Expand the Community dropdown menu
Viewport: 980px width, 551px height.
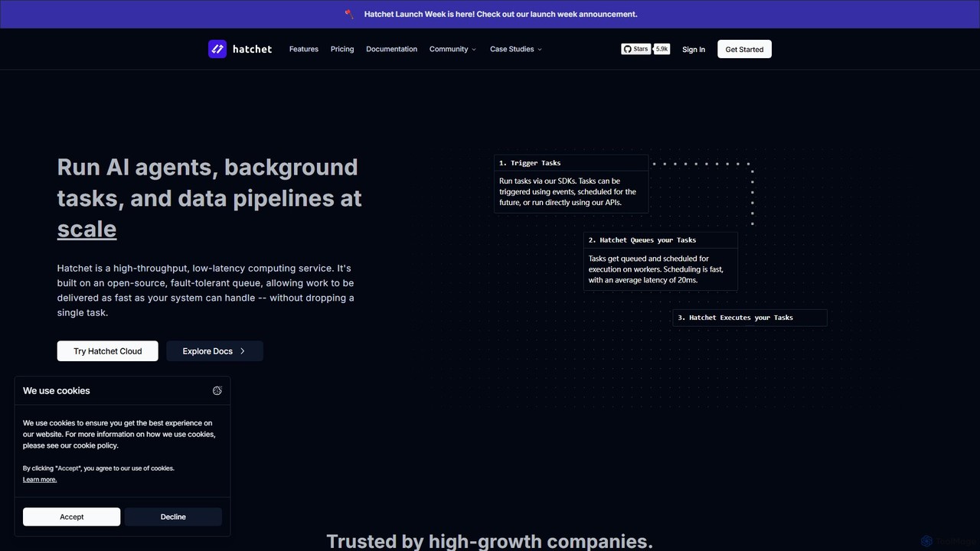(452, 49)
